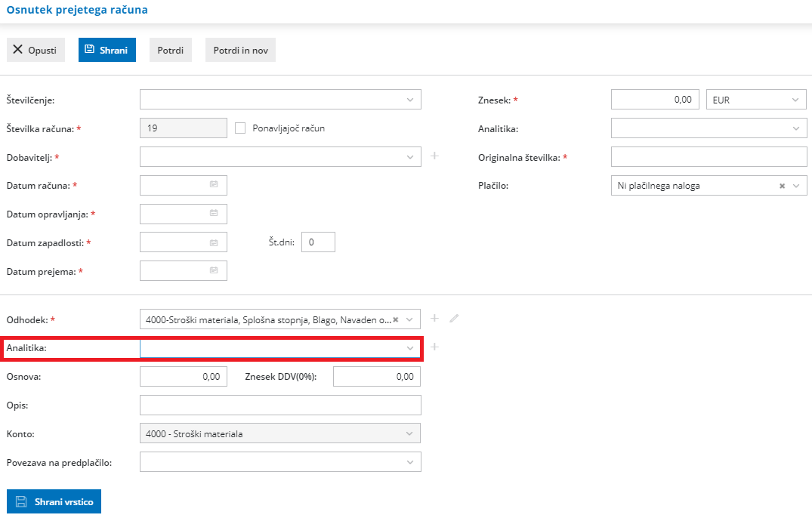Clear the Plačilo selection with x
This screenshot has width=812, height=518.
782,186
